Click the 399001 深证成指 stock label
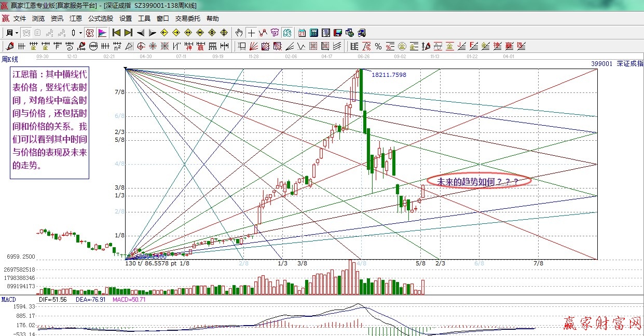 pos(616,64)
